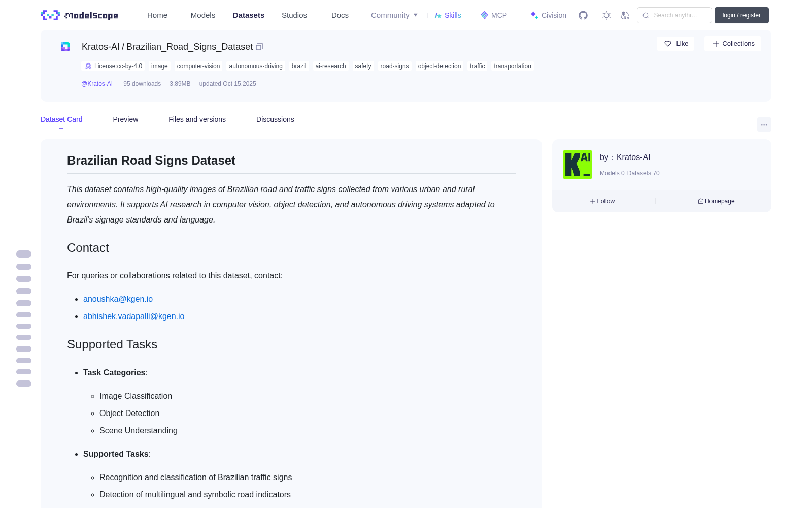This screenshot has width=812, height=508.
Task: Switch to the Preview tab
Action: coord(125,119)
